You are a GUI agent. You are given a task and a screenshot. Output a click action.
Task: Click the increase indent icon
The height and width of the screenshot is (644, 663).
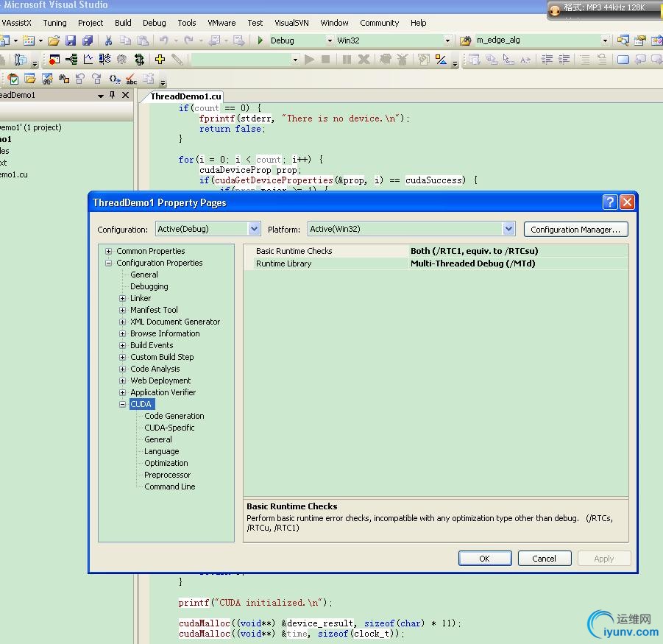tap(564, 60)
